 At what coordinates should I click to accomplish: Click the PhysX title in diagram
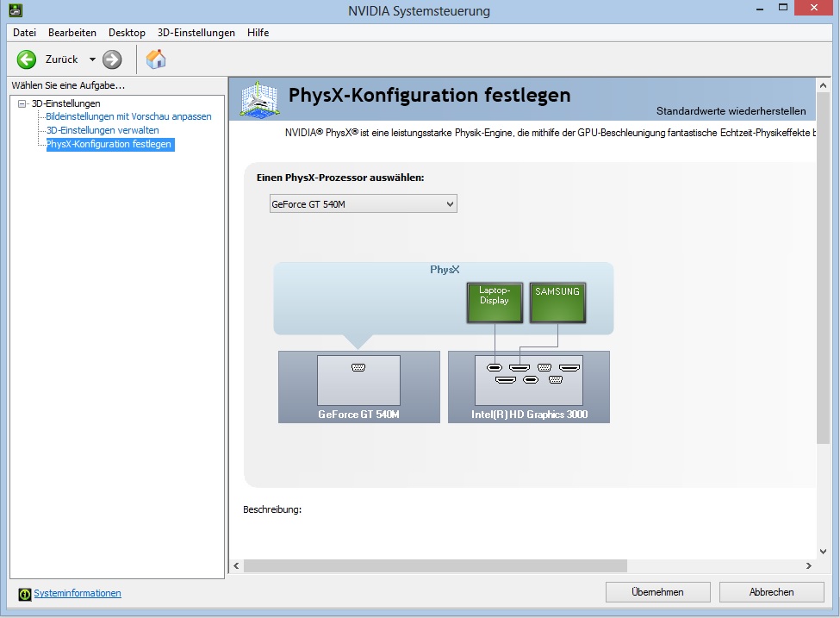point(445,270)
